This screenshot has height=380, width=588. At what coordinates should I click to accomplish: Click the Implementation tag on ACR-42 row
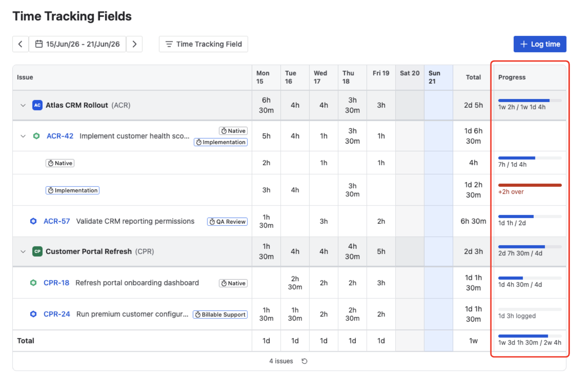[x=221, y=142]
